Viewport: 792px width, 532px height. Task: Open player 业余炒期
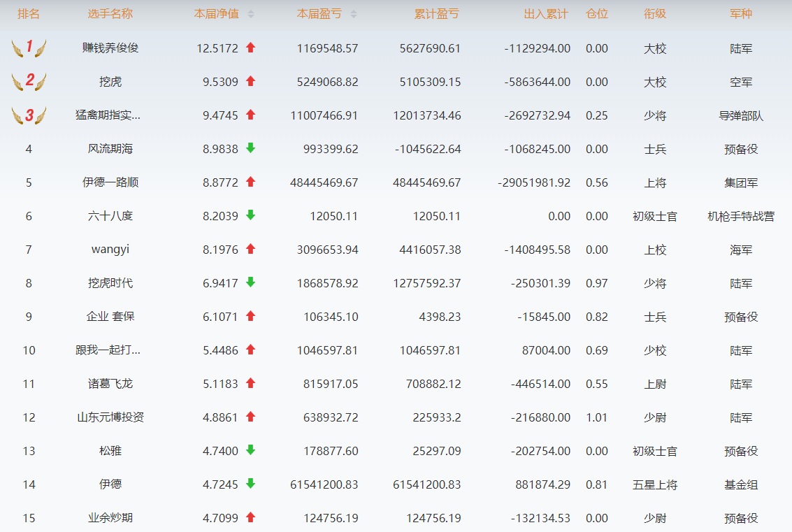pos(110,518)
